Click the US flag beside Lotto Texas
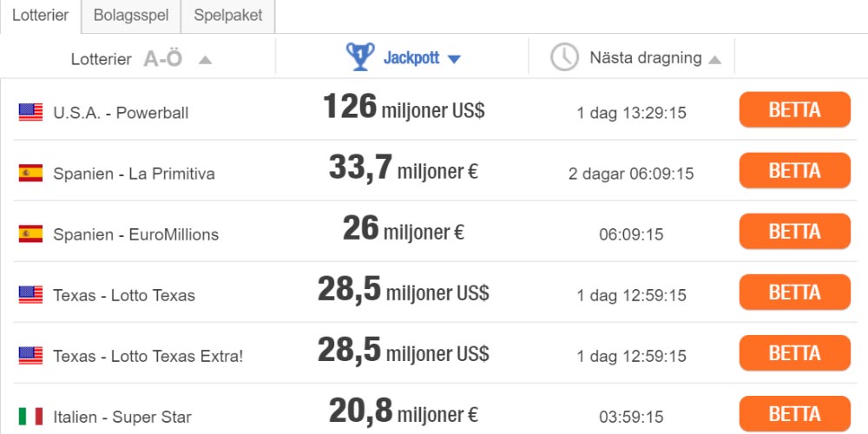The width and height of the screenshot is (868, 434). click(30, 294)
